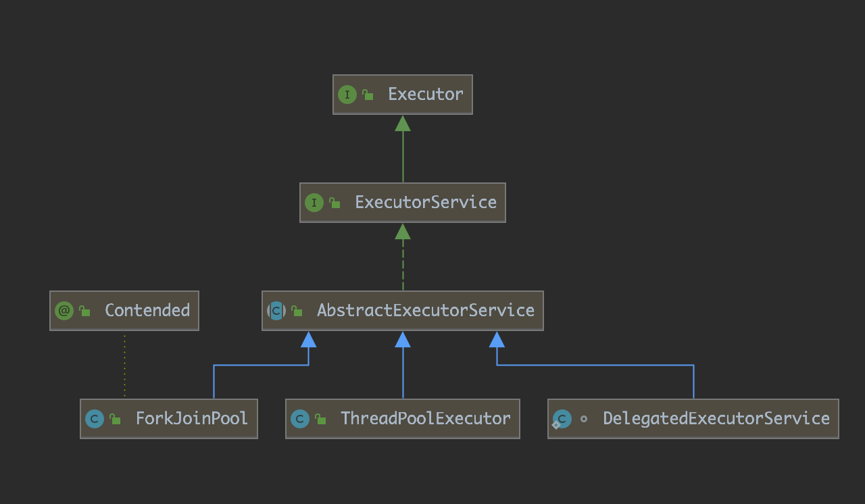865x504 pixels.
Task: Click the blue inheritance arrow from ForkJoinPool
Action: point(310,341)
